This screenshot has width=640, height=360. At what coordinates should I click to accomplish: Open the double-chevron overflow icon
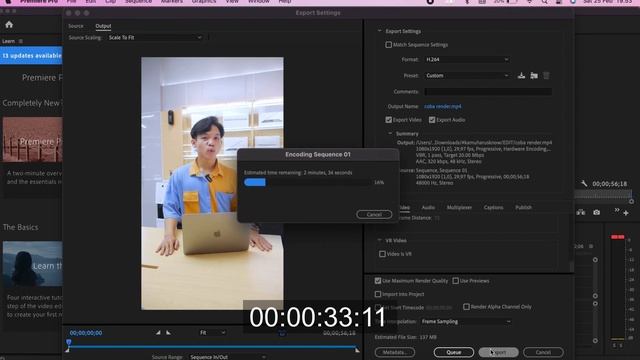click(x=616, y=210)
